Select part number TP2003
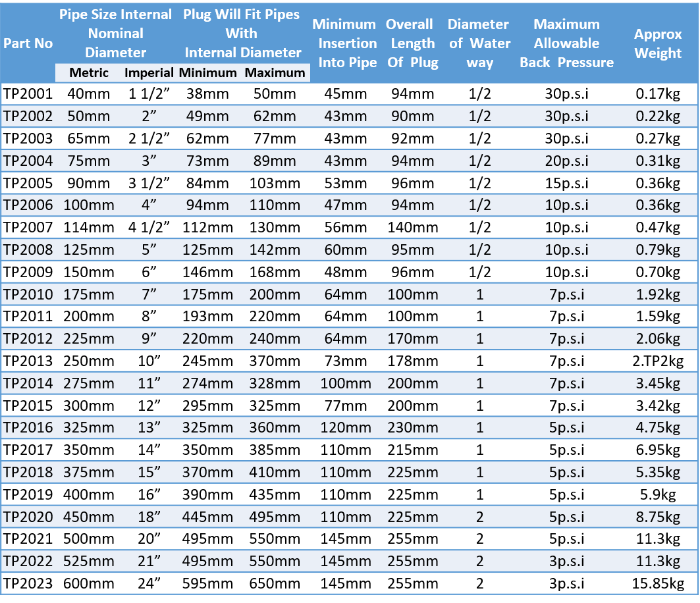Viewport: 700px width, 603px height. [x=28, y=138]
